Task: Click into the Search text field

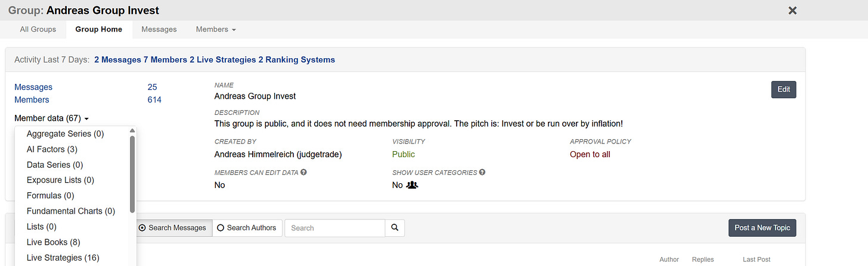Action: [335, 228]
